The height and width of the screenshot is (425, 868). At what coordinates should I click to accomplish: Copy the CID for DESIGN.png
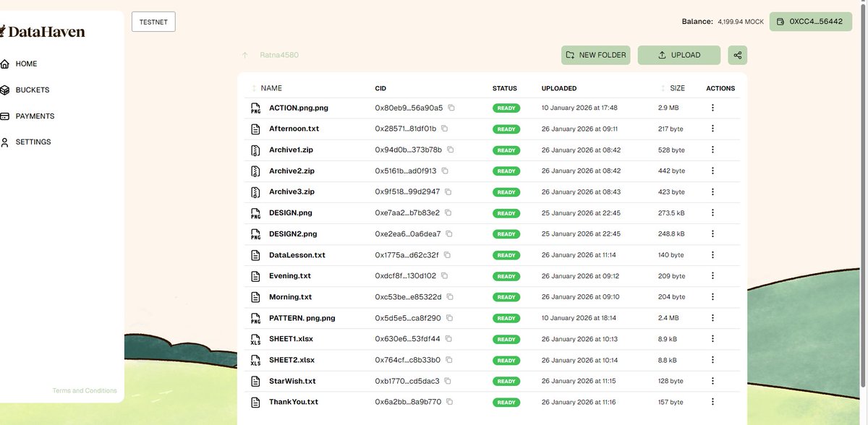click(448, 212)
